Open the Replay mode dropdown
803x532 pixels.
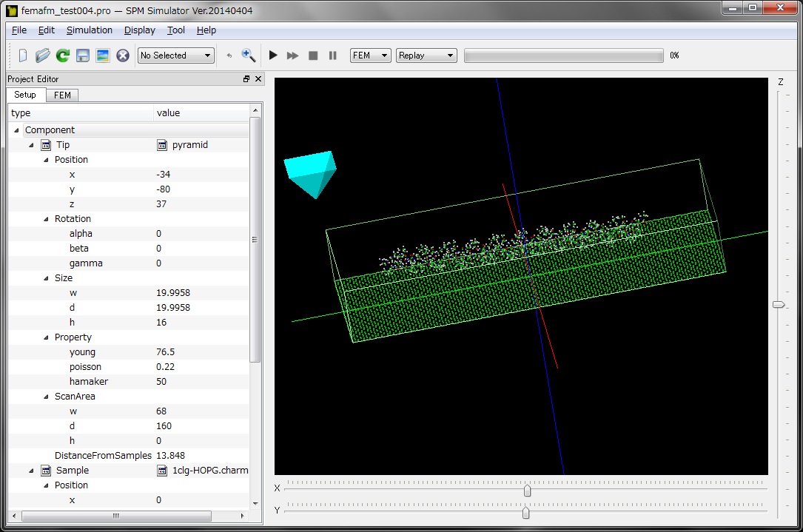(x=426, y=55)
